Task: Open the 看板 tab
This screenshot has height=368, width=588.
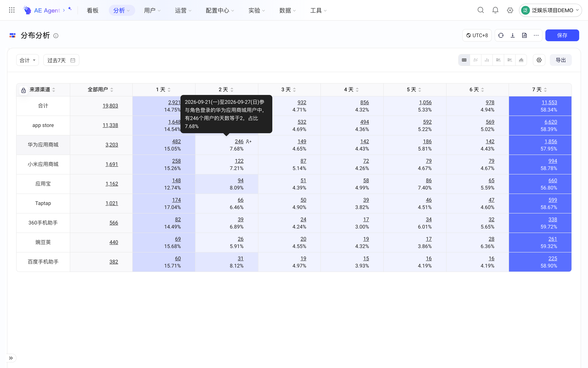Action: (93, 10)
